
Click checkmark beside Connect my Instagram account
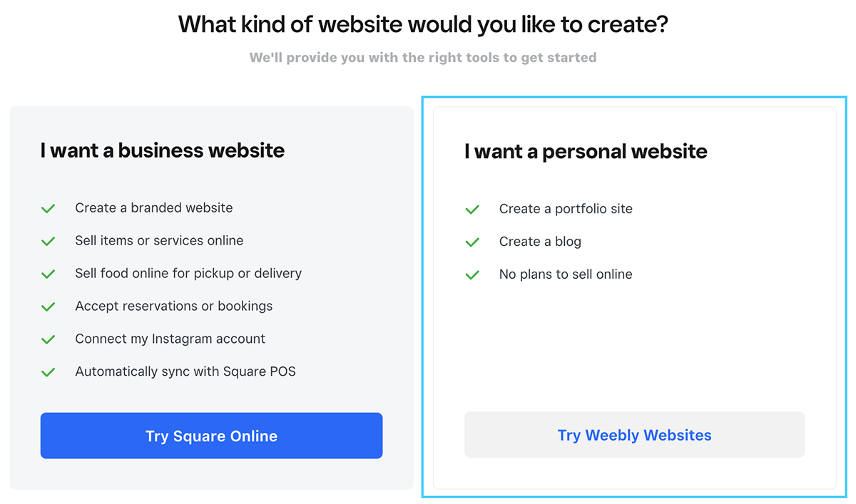(49, 340)
